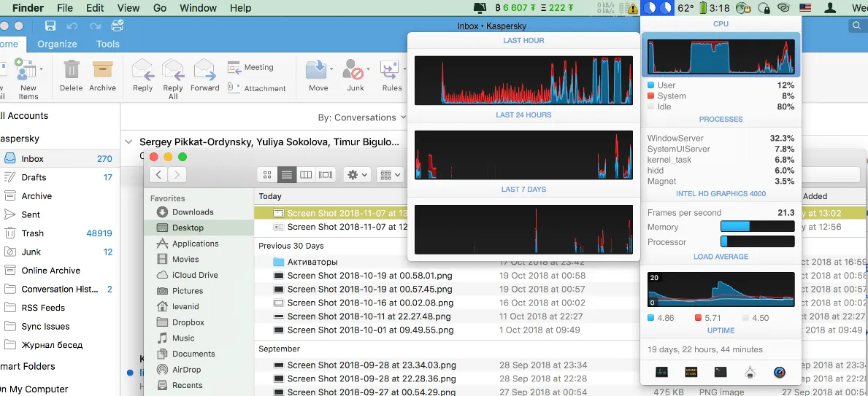868x396 pixels.
Task: Open the Trash folder with 48919 items
Action: coord(60,233)
